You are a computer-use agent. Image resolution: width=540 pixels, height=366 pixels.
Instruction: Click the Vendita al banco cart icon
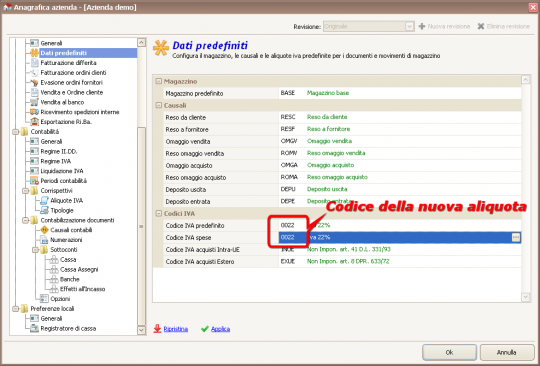coord(34,102)
